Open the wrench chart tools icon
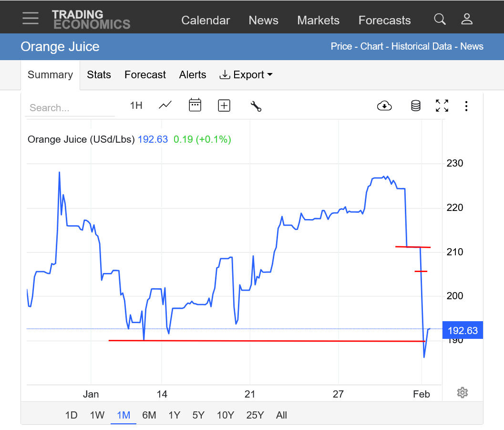 coord(256,106)
